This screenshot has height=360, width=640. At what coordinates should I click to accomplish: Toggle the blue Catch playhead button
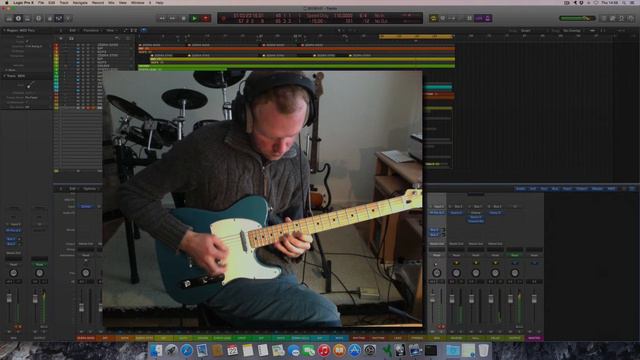pyautogui.click(x=144, y=30)
